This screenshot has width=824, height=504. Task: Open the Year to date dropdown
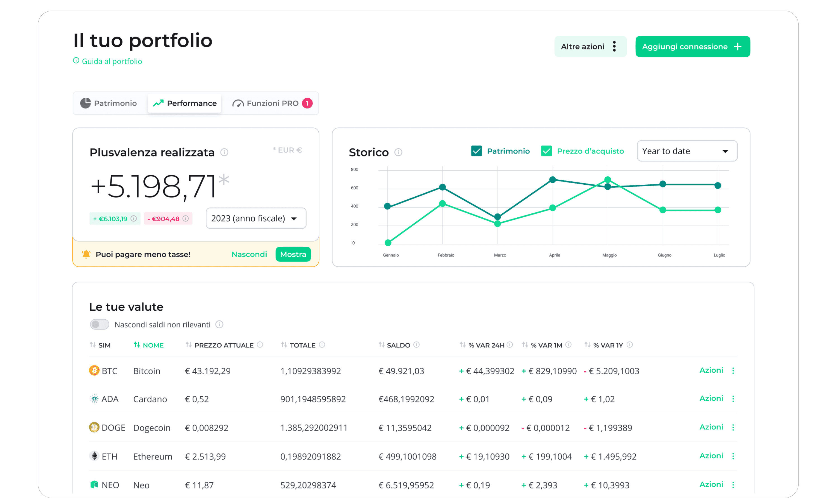coord(686,151)
